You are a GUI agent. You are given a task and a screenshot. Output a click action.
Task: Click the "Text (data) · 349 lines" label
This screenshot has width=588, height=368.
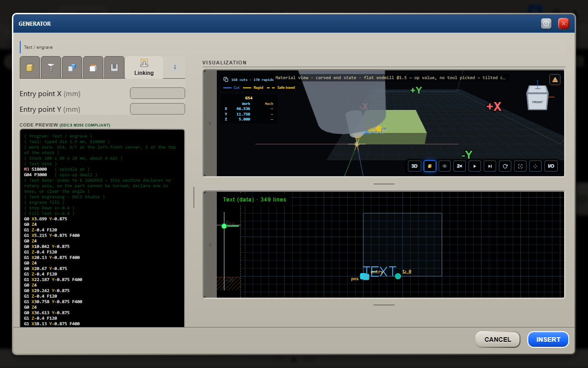point(254,200)
